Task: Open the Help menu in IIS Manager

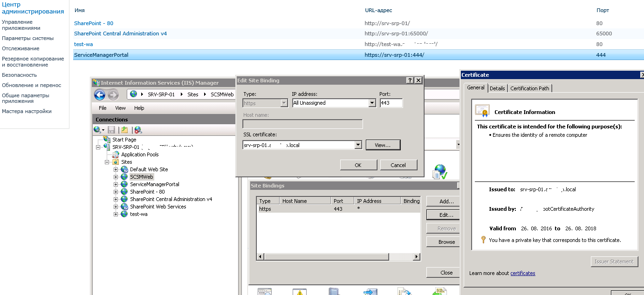Action: 139,108
